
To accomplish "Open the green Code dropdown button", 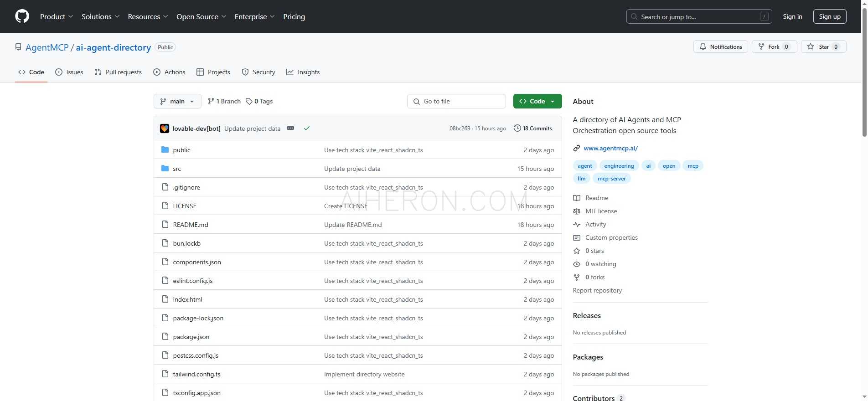I will pyautogui.click(x=537, y=101).
